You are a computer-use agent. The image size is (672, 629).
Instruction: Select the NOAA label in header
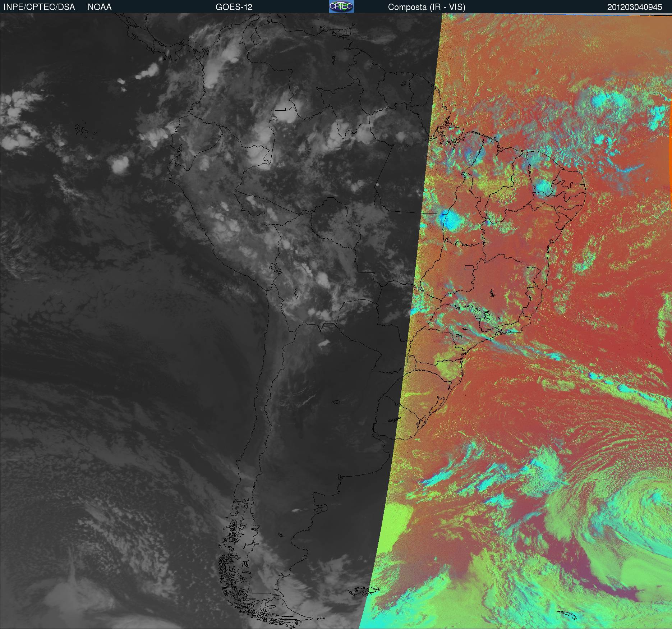[100, 7]
